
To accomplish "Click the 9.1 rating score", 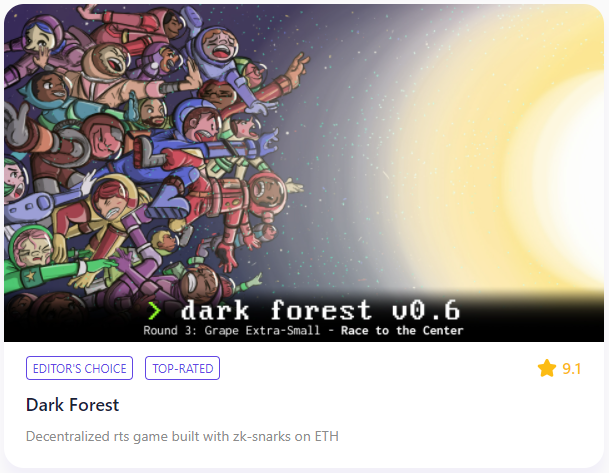I will [572, 369].
